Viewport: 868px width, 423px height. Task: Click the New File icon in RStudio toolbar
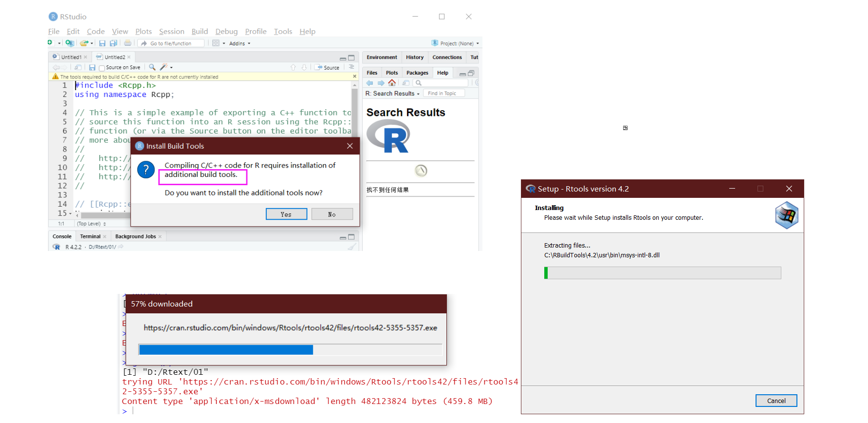tap(50, 43)
